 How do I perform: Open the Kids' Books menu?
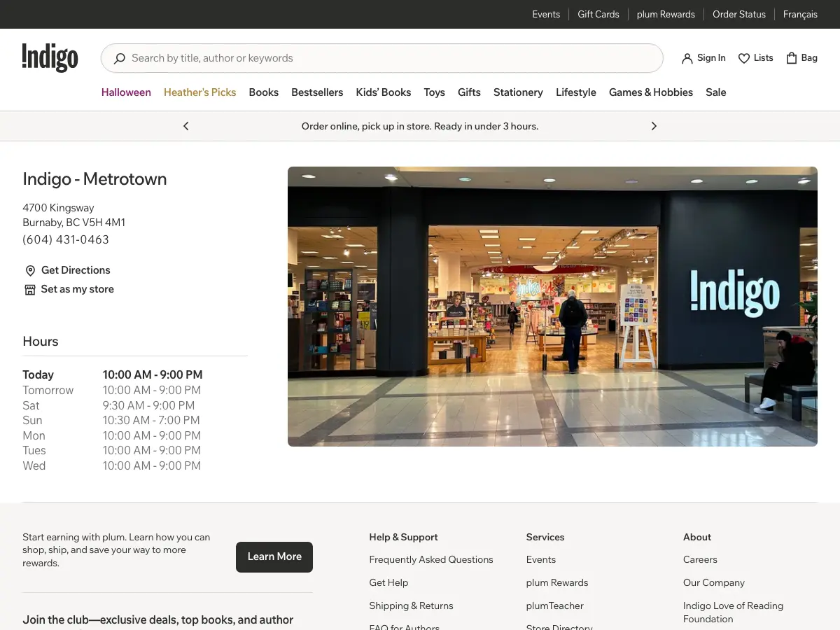384,92
